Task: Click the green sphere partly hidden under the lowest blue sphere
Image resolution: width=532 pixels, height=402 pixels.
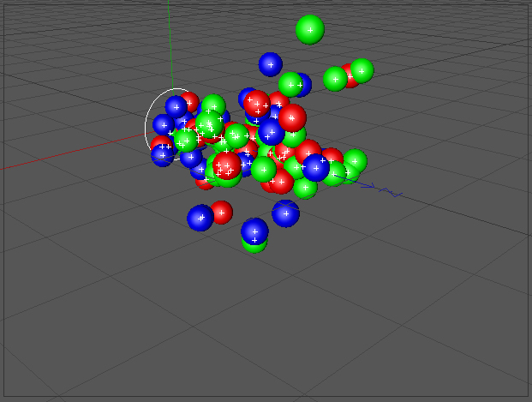Action: pyautogui.click(x=254, y=247)
